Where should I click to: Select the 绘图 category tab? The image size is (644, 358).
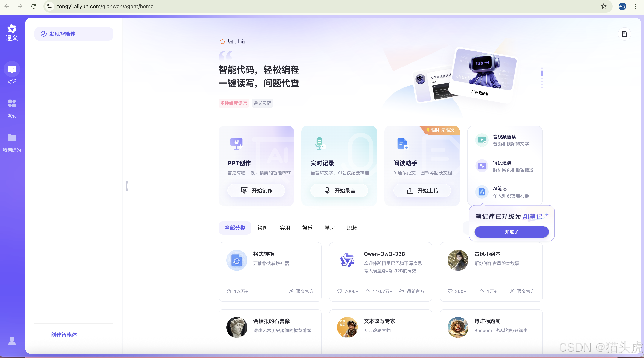(262, 228)
